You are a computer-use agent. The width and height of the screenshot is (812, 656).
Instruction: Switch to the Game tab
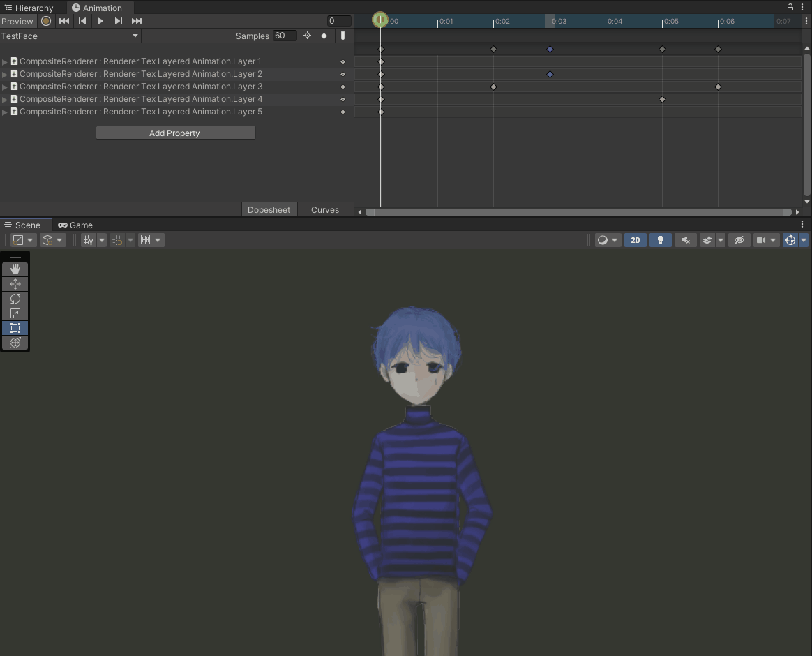[x=75, y=225]
